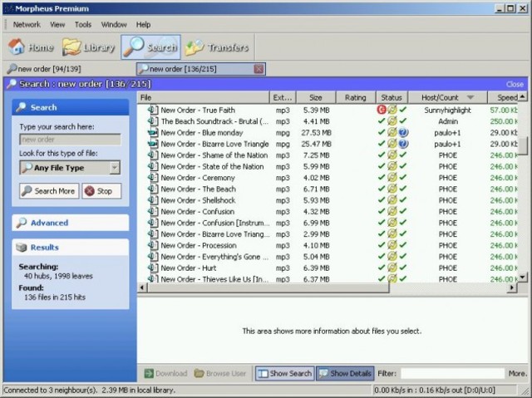Click the bandwidth status bar entry
The width and height of the screenshot is (532, 398).
(x=434, y=391)
